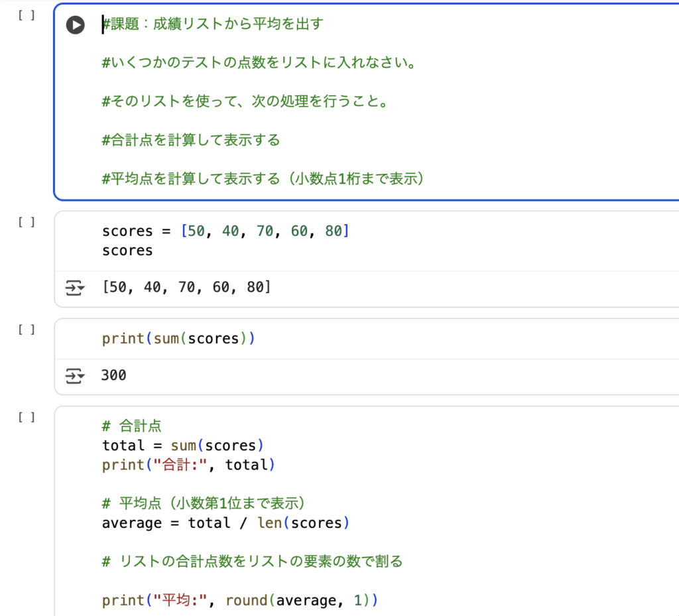679x616 pixels.
Task: Click the print("平均:", round(average, 1)) line
Action: click(239, 600)
